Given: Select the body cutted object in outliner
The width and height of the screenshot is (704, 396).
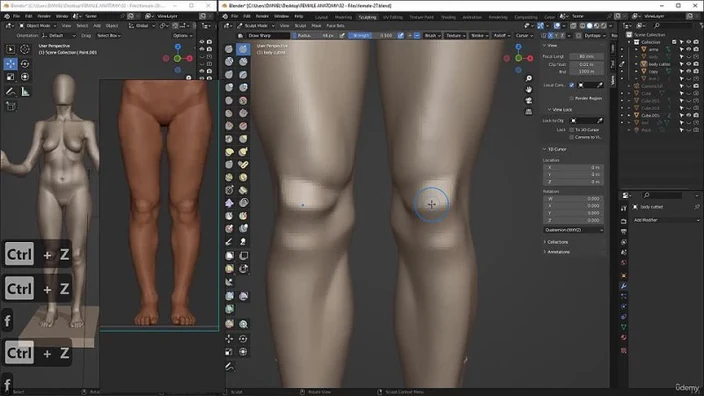Looking at the screenshot, I should [659, 64].
